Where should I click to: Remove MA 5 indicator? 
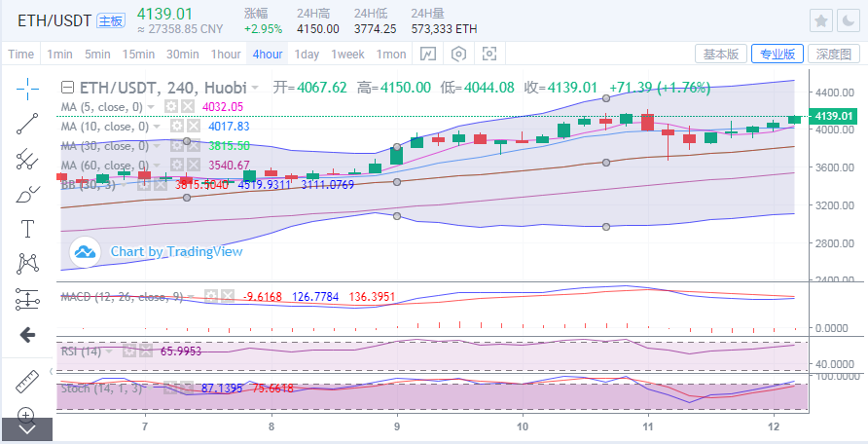[x=188, y=106]
